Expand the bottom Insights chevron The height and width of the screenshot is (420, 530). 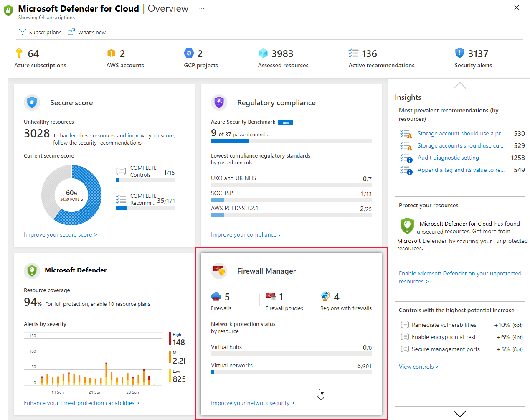pyautogui.click(x=459, y=414)
